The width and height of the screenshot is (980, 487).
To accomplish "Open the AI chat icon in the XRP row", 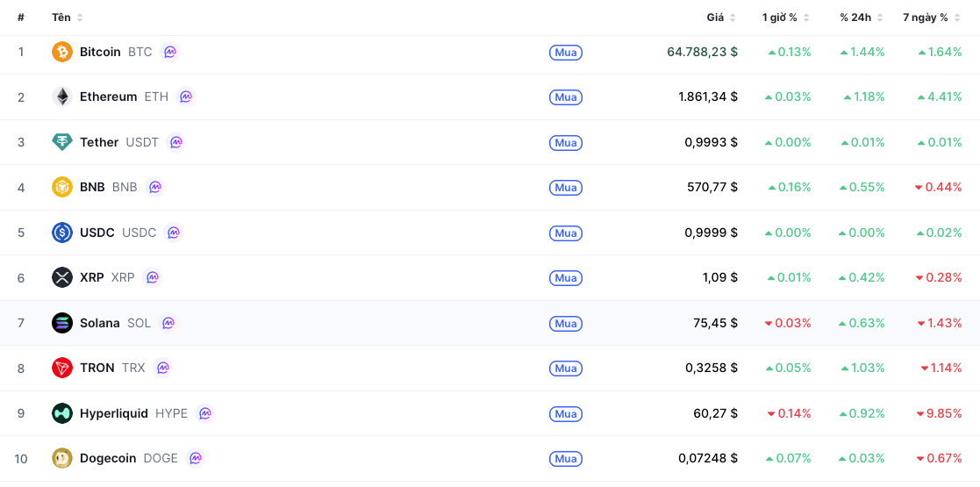I will (152, 277).
